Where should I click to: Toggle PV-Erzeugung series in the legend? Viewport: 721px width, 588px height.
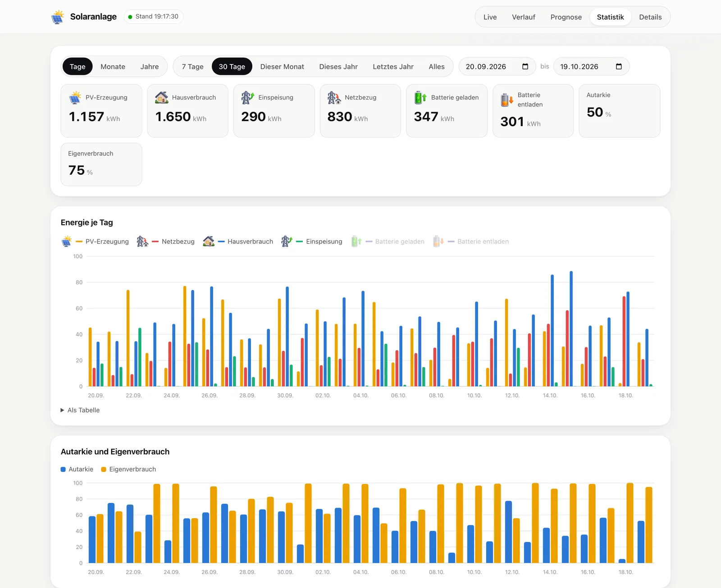(95, 242)
